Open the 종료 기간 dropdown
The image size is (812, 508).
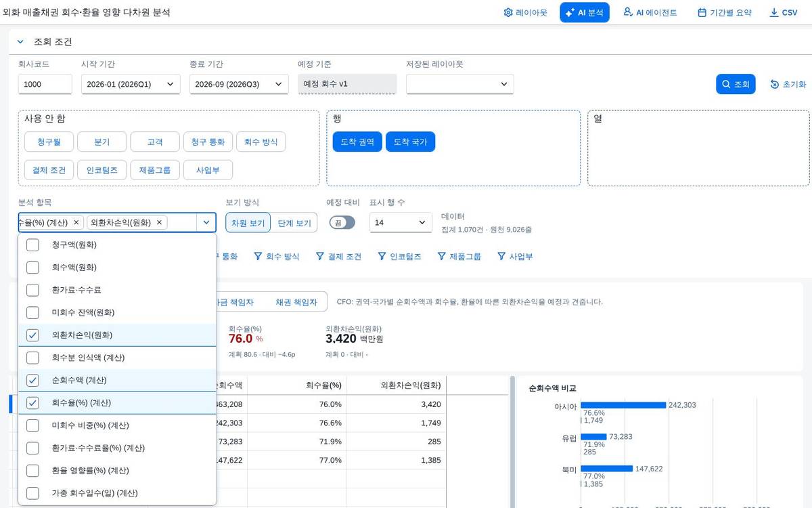(239, 84)
